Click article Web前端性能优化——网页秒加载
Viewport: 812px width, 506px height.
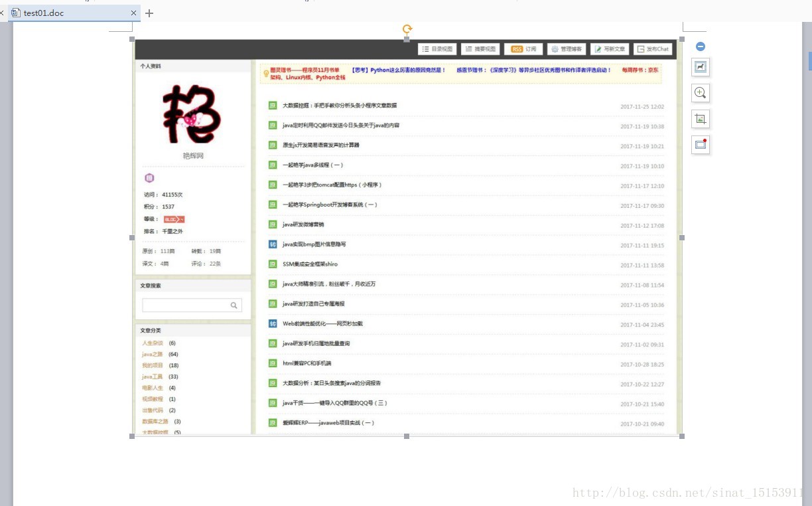click(323, 323)
